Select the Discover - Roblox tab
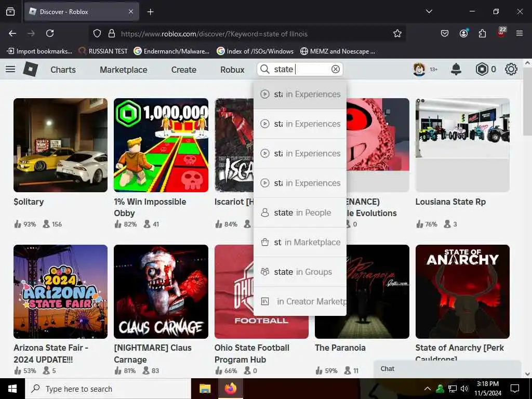The height and width of the screenshot is (399, 532). click(x=82, y=12)
